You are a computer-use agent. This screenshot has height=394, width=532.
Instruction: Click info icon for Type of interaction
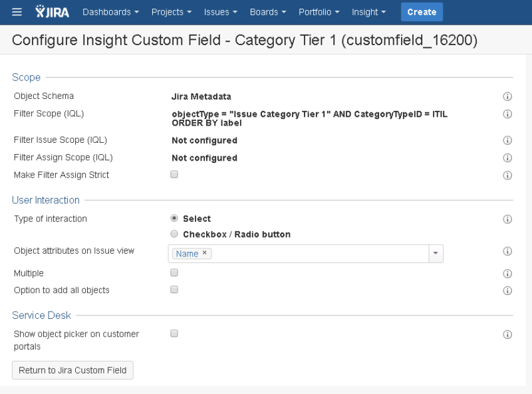tap(507, 219)
